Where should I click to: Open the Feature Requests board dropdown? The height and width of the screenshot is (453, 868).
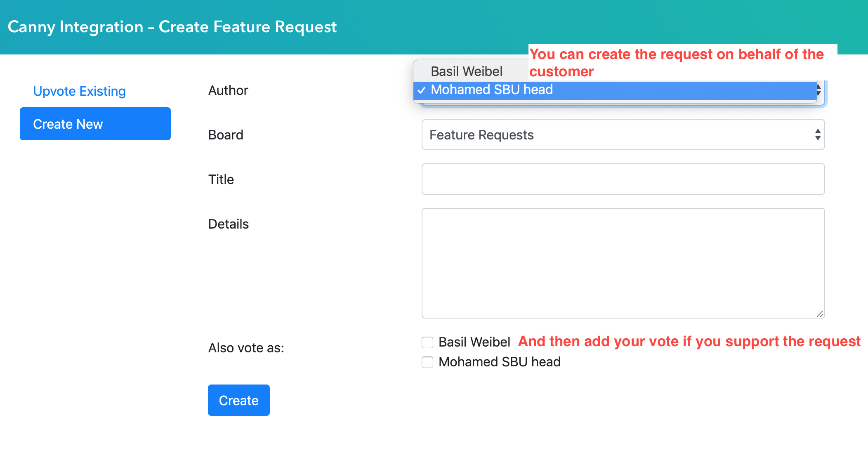click(x=623, y=135)
